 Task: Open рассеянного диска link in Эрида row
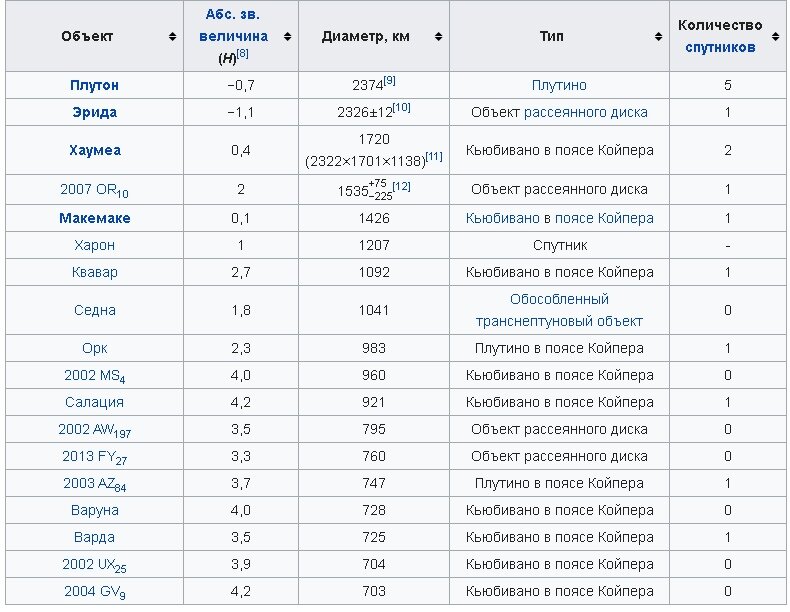pos(586,113)
